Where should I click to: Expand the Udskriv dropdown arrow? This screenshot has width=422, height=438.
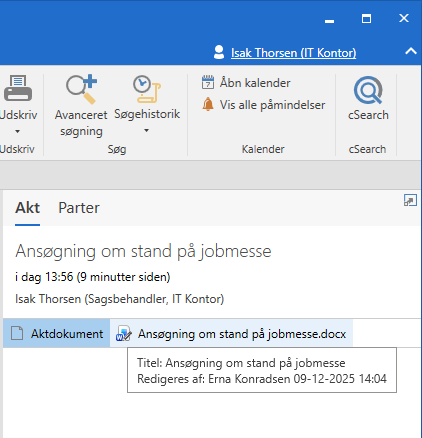pyautogui.click(x=17, y=132)
